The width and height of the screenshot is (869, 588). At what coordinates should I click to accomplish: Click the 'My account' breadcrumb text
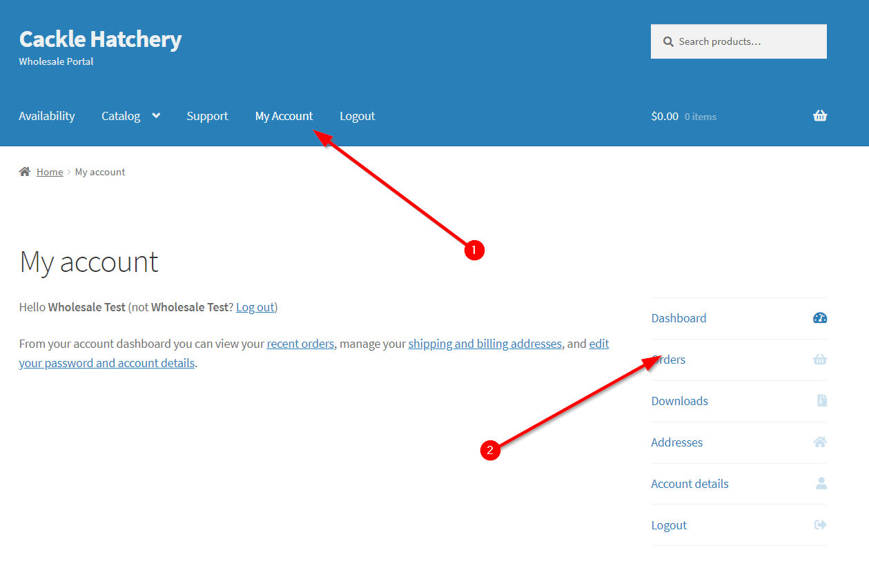(x=100, y=172)
